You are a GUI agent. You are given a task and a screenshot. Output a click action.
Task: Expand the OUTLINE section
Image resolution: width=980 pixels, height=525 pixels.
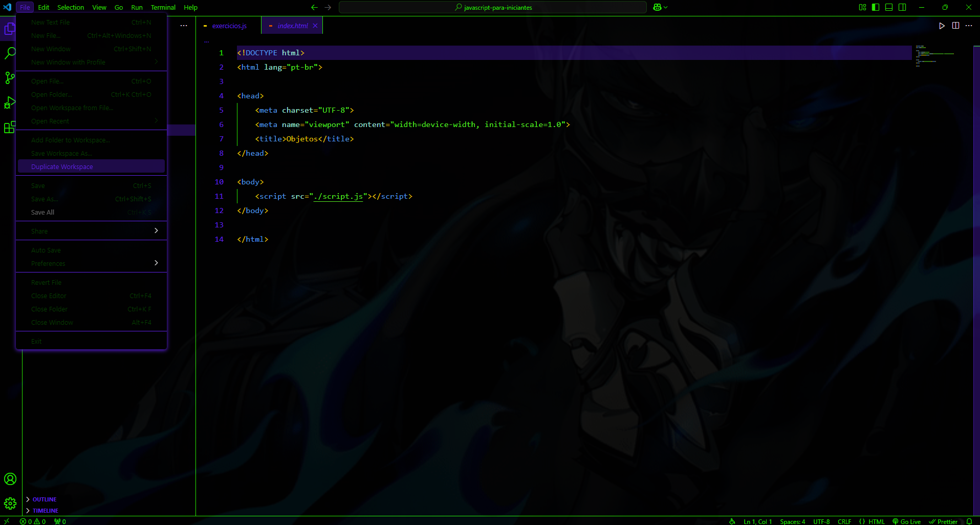tap(45, 499)
